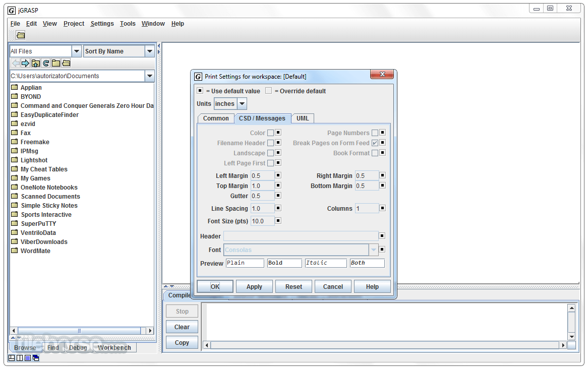Click the file list horizontal scrollbar thumb
The image size is (588, 369).
click(79, 331)
